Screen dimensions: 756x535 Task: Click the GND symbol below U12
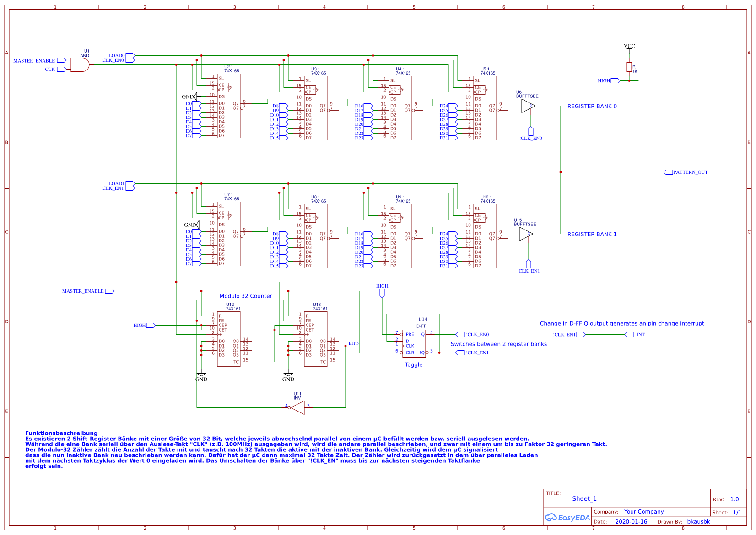[x=201, y=375]
